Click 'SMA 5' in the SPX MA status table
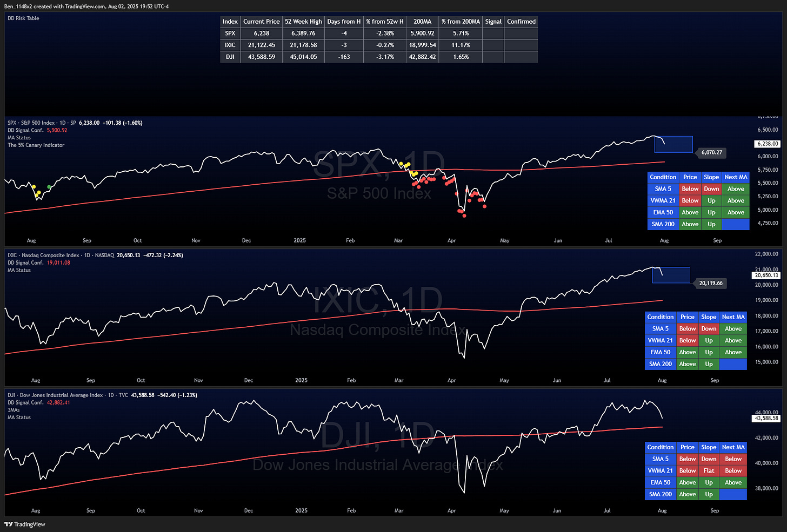Screen dimensions: 787x532 [x=663, y=189]
